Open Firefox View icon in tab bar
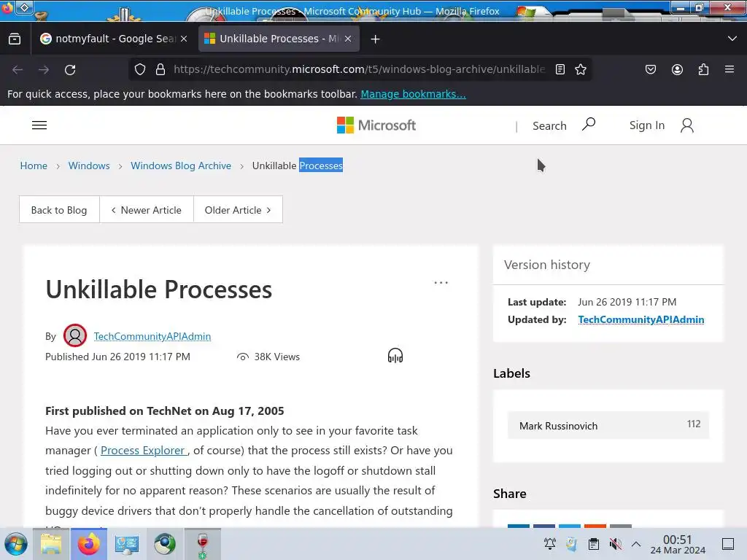Screen dimensions: 747x560 coord(15,39)
